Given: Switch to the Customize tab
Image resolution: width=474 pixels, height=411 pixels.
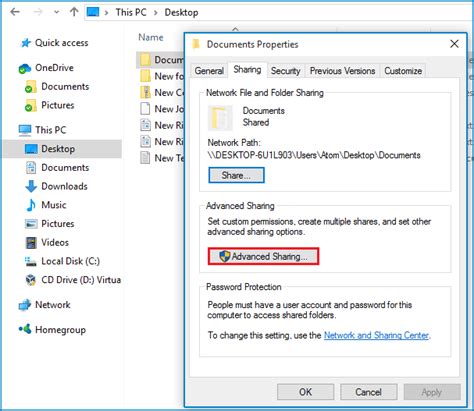Looking at the screenshot, I should (403, 71).
